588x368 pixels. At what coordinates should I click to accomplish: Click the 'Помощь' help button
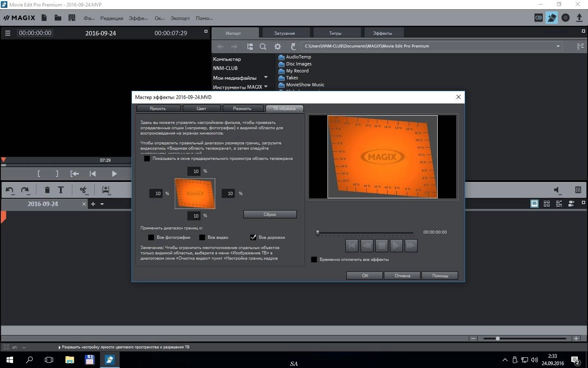(440, 276)
